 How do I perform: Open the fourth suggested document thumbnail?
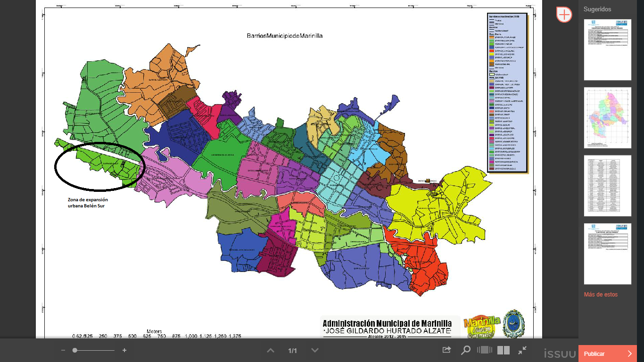(x=607, y=254)
